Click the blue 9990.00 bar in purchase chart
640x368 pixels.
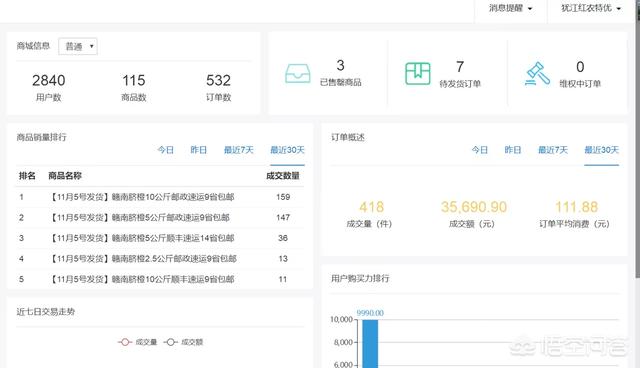point(370,344)
